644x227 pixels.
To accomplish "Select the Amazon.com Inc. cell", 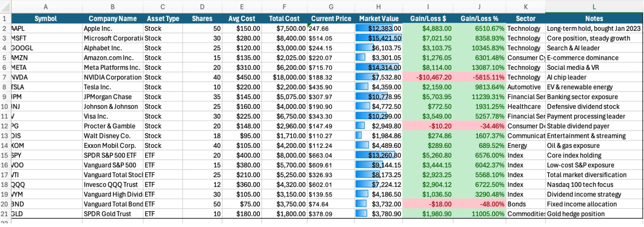I will click(x=113, y=58).
